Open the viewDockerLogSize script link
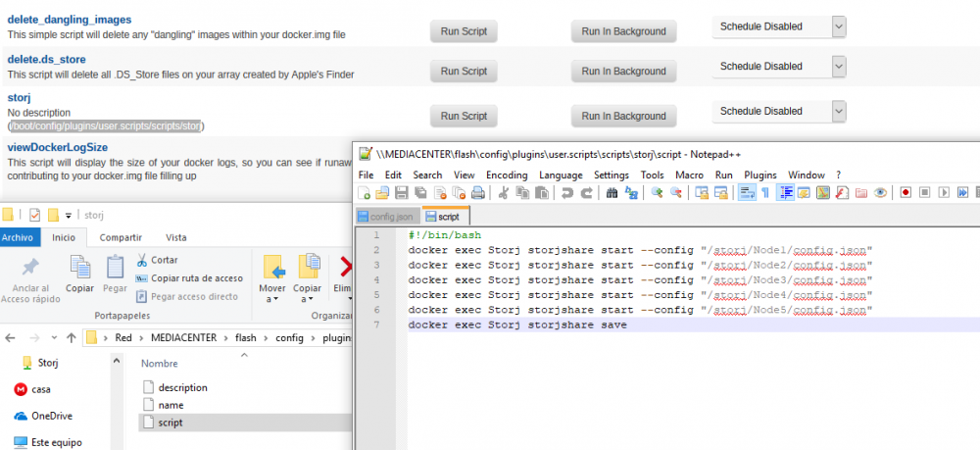This screenshot has height=450, width=980. (x=58, y=147)
